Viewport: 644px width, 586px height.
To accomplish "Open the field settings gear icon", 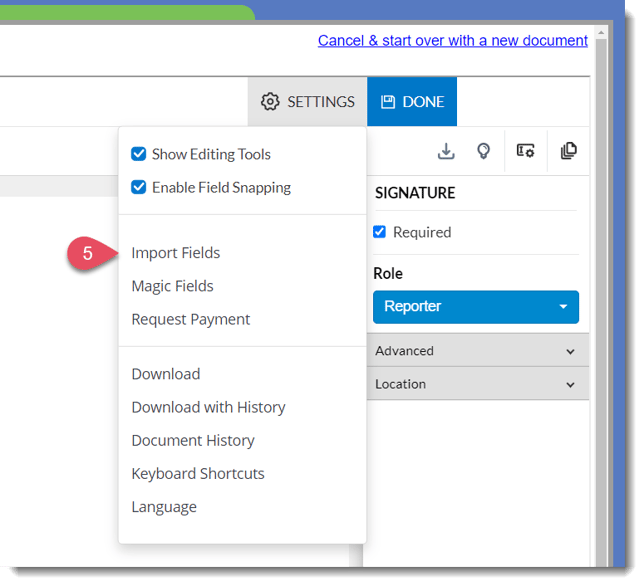I will pos(525,151).
